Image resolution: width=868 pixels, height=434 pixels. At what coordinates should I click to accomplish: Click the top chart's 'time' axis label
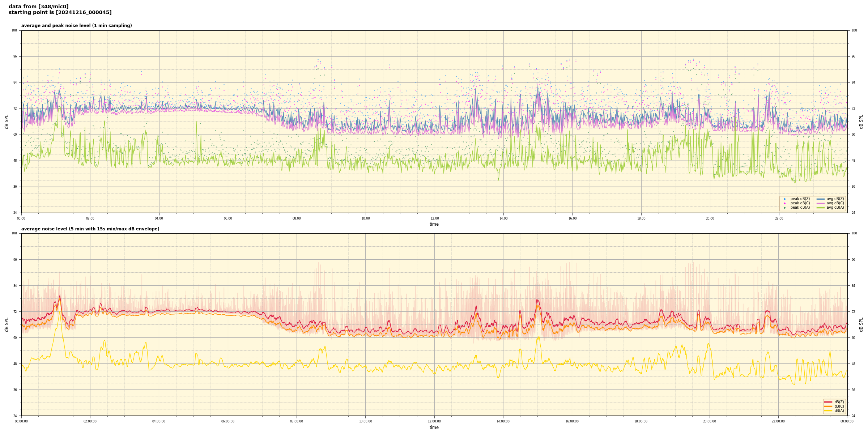(434, 224)
